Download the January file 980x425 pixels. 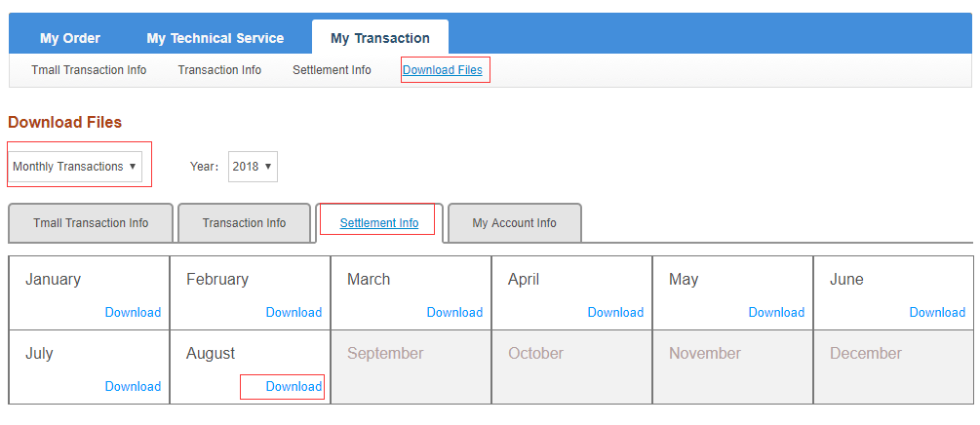point(133,312)
